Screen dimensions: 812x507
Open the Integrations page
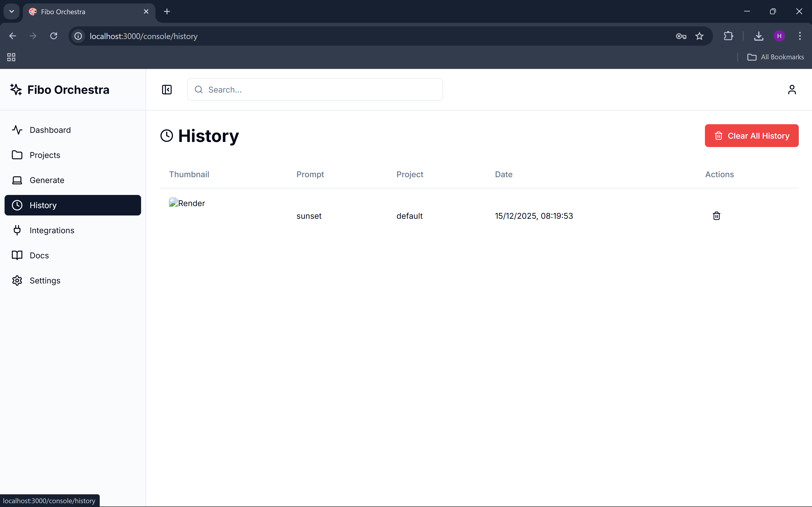(x=52, y=230)
